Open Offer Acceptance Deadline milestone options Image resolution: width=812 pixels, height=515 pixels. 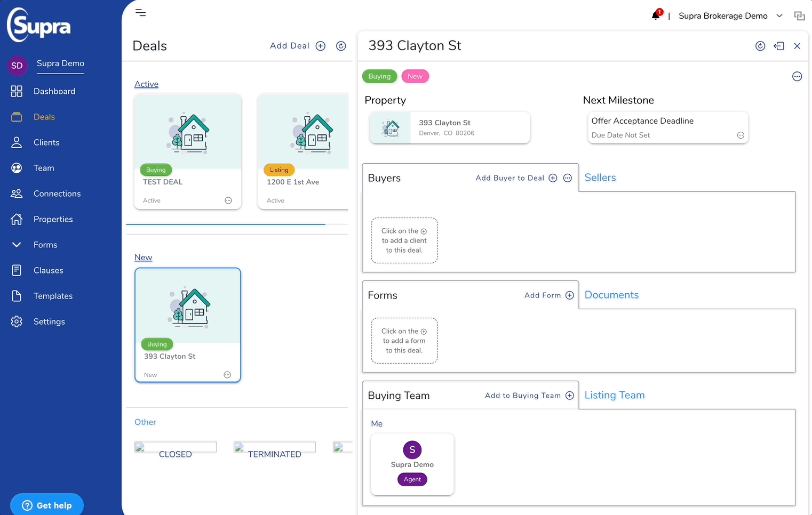click(741, 135)
